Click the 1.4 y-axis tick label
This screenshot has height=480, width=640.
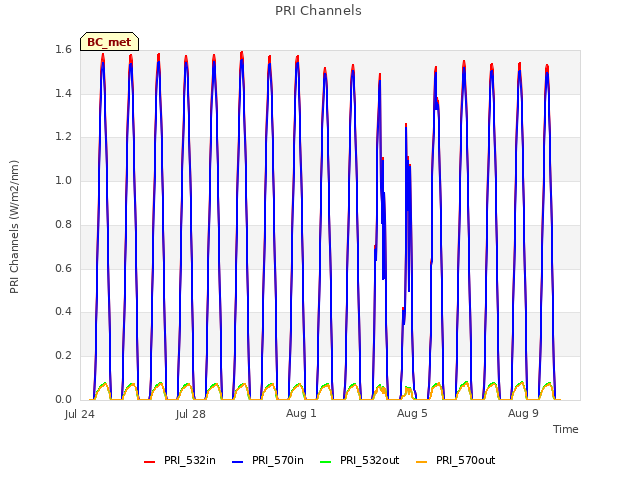pyautogui.click(x=63, y=93)
